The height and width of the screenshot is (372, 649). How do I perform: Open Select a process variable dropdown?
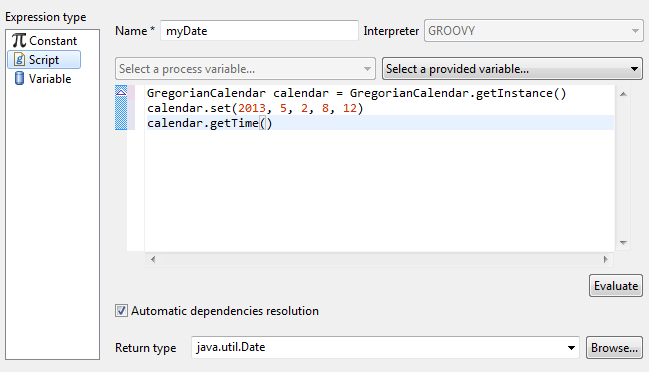tap(245, 69)
